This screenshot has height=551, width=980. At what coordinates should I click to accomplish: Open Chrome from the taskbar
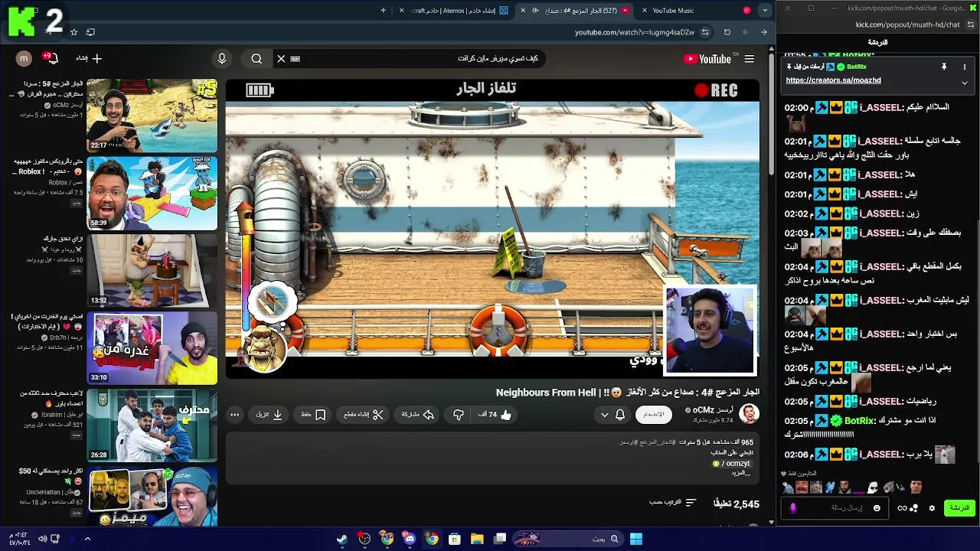pyautogui.click(x=432, y=539)
